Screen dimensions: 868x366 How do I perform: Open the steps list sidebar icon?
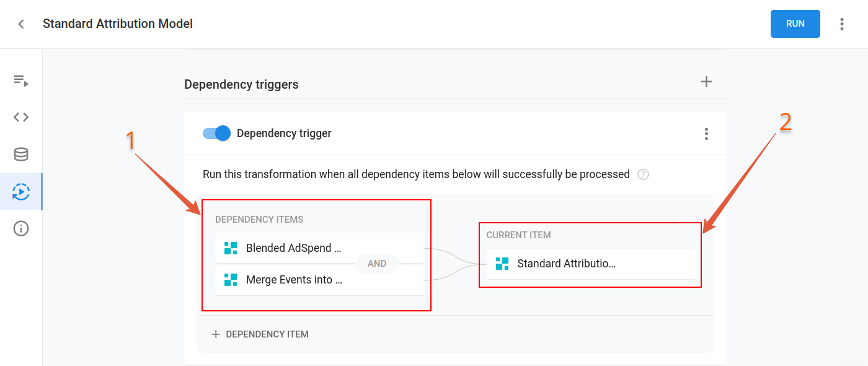point(21,80)
